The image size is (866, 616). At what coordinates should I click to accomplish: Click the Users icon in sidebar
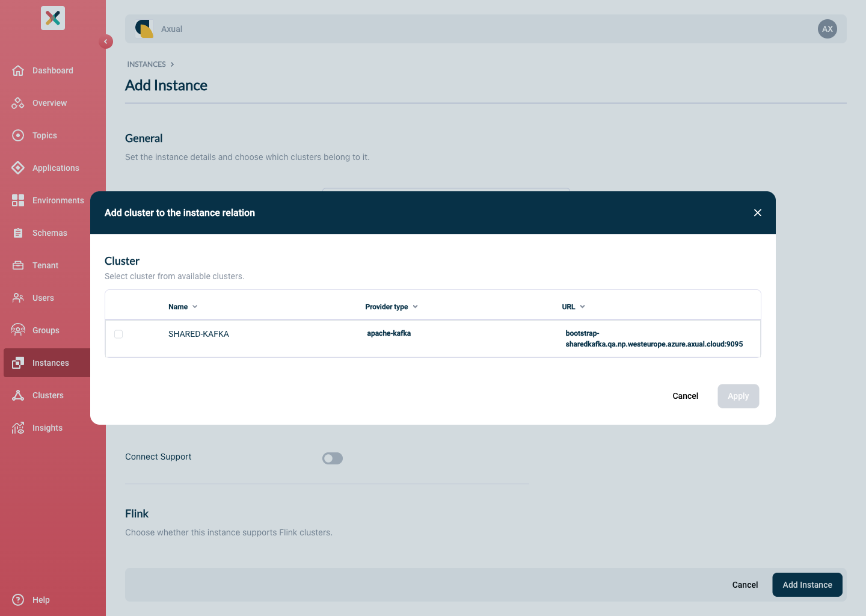(x=18, y=298)
